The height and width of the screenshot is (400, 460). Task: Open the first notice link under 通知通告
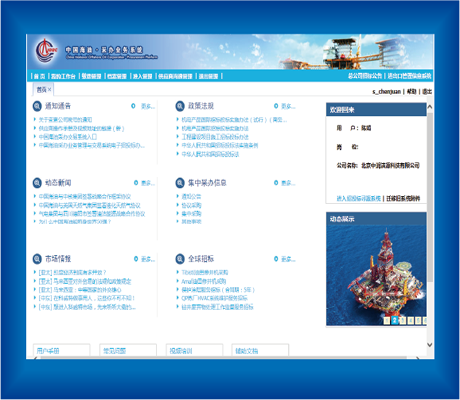coord(65,120)
